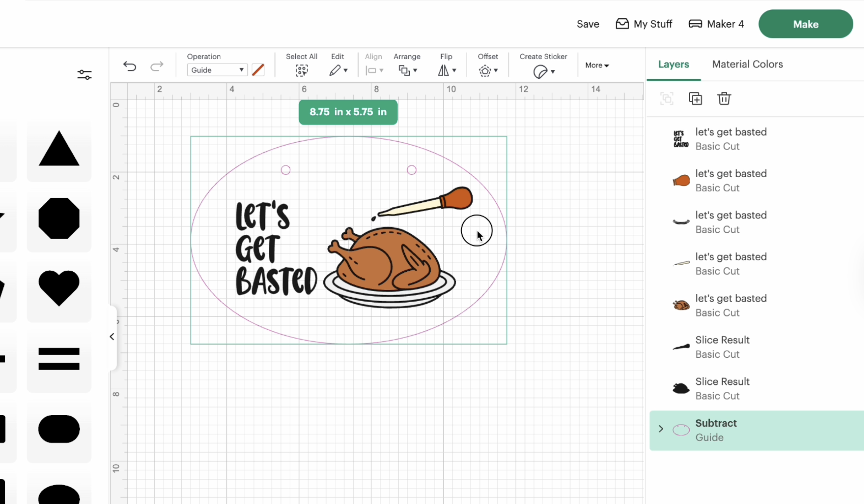Screen dimensions: 864x504
Task: Collapse the canvas side panel with left chevron
Action: pos(111,336)
